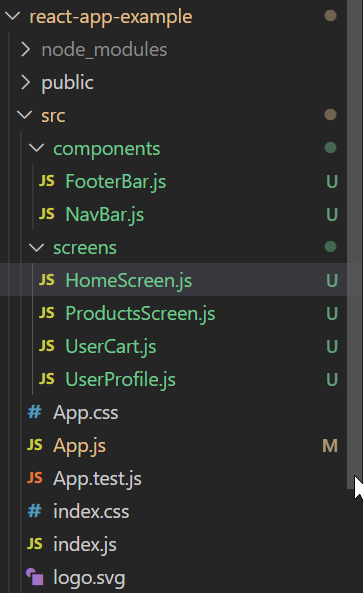This screenshot has height=593, width=363.
Task: Collapse the components folder
Action: pyautogui.click(x=37, y=148)
